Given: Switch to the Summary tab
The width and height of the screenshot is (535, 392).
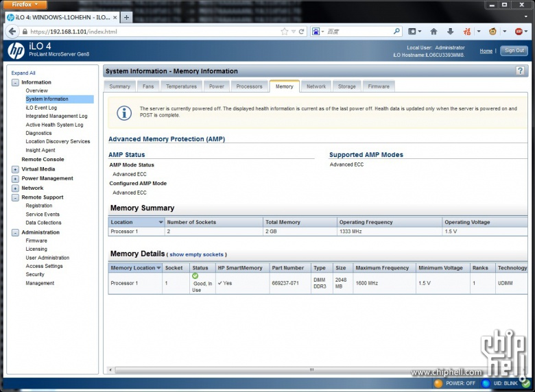Looking at the screenshot, I should 120,86.
